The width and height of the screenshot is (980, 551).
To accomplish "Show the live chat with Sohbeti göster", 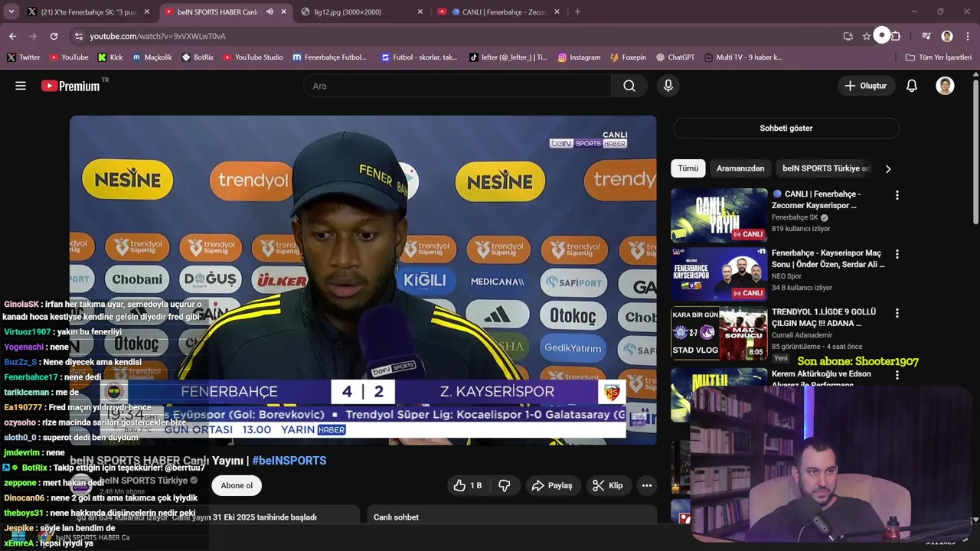I will coord(786,129).
